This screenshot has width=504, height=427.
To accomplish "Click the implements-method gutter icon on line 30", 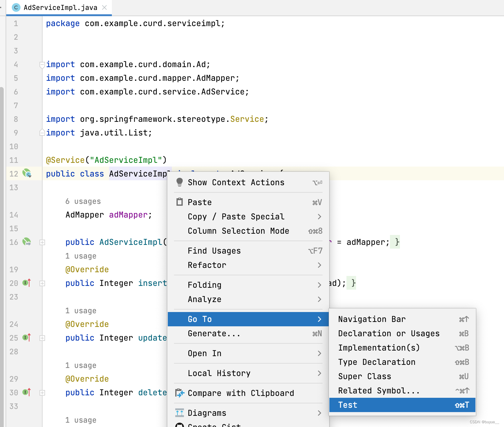I will point(27,392).
